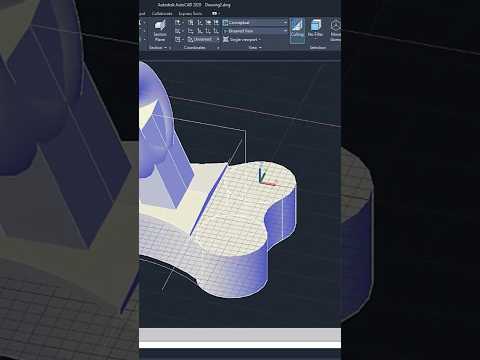Click the first UCS icon in Coordinates panel

(178, 23)
